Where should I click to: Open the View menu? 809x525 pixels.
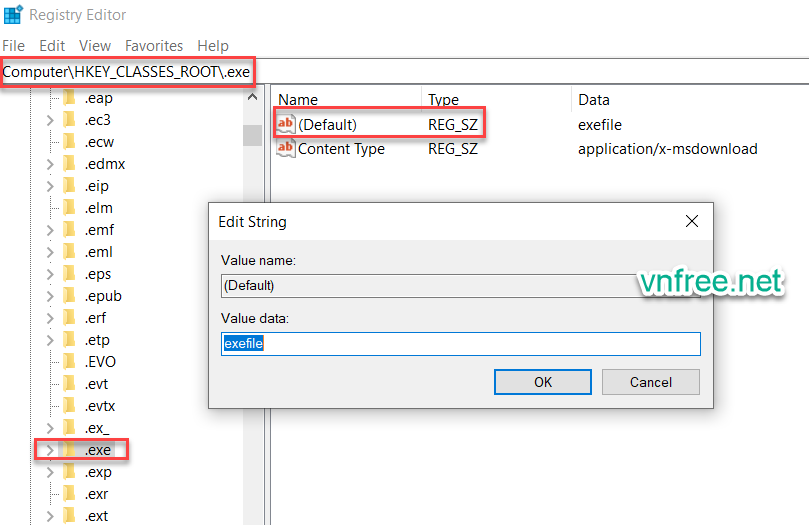coord(95,46)
